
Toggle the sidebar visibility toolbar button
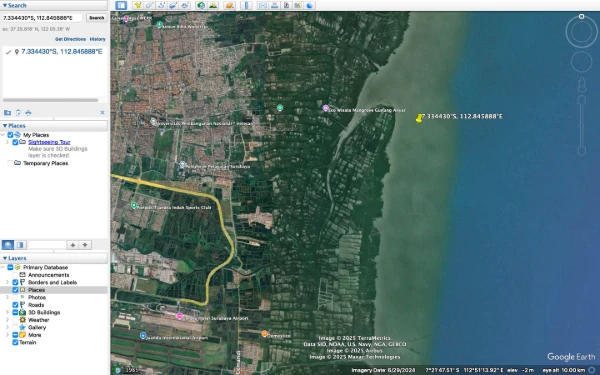click(x=121, y=5)
